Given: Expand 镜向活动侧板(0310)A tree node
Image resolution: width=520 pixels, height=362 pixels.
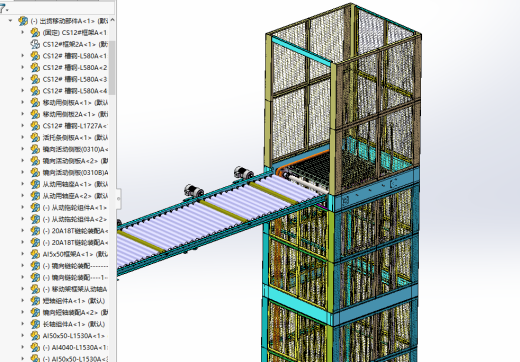Looking at the screenshot, I should click(23, 149).
